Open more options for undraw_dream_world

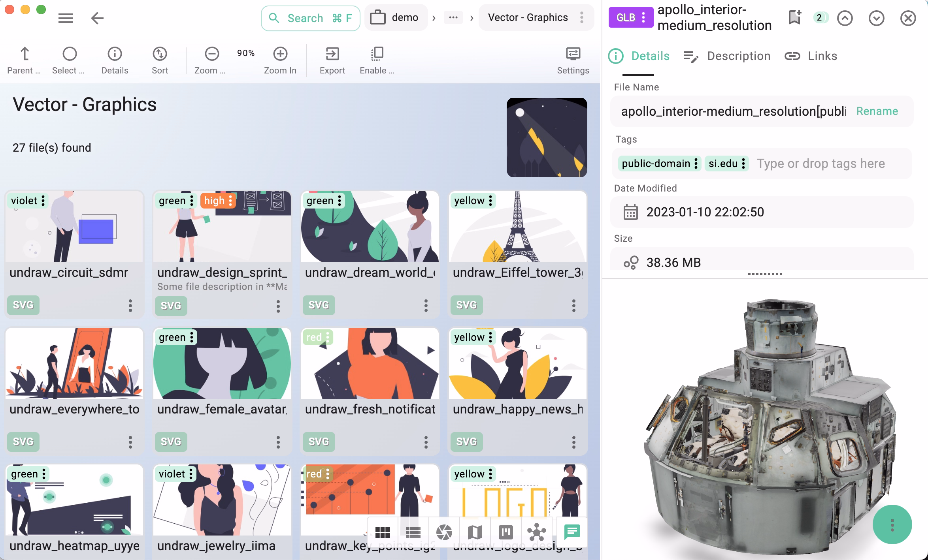[x=426, y=306]
